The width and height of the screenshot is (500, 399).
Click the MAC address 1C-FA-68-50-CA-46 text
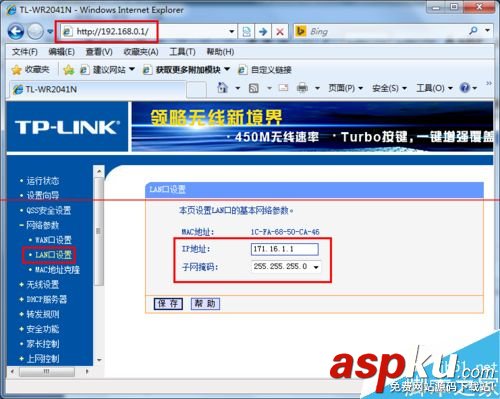point(285,232)
